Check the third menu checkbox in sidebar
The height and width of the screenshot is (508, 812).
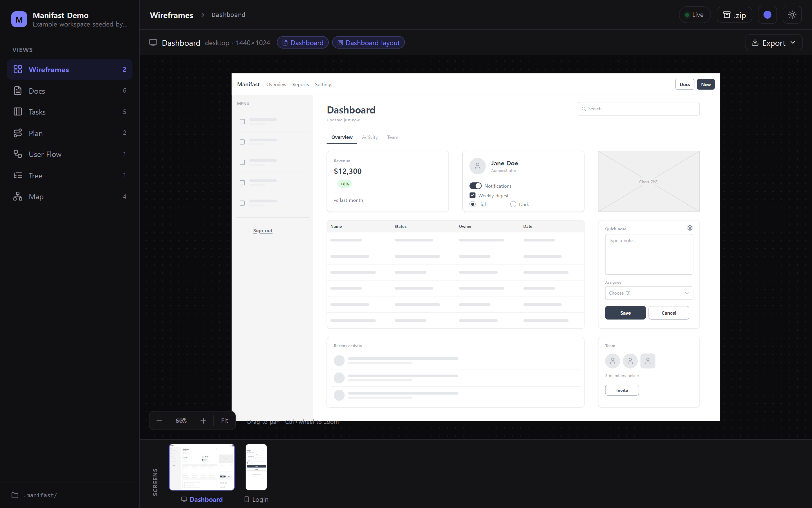[242, 162]
